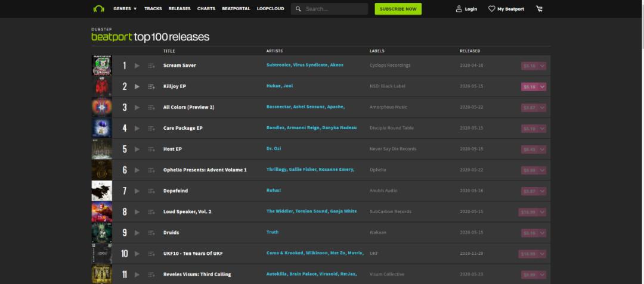Open the Tracks menu
Image resolution: width=644 pixels, height=284 pixels.
153,8
